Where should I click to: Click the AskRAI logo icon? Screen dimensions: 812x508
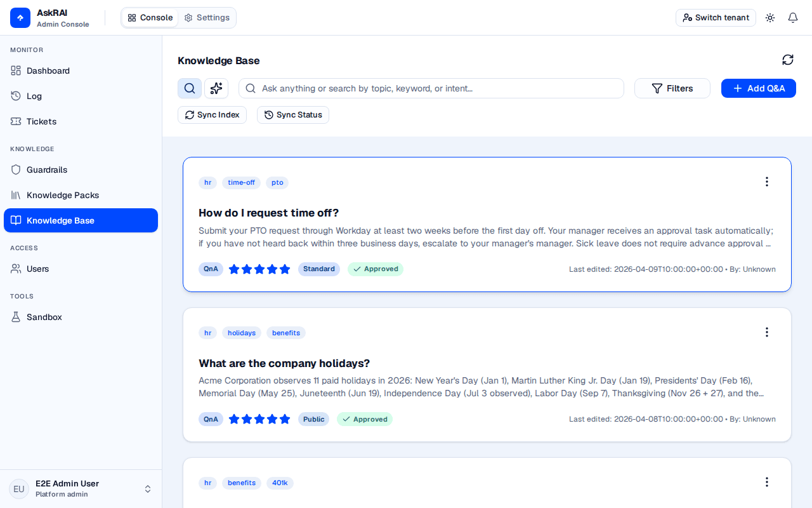(x=20, y=18)
